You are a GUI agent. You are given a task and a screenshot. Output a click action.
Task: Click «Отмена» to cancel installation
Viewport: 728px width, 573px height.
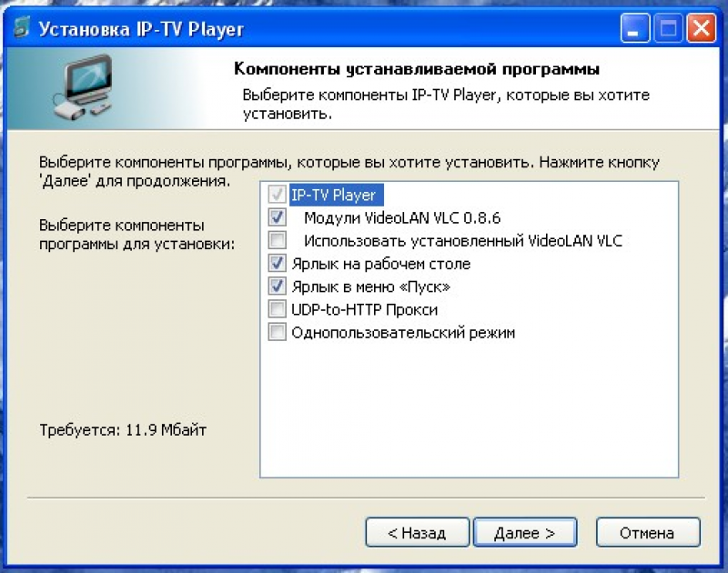tap(647, 533)
